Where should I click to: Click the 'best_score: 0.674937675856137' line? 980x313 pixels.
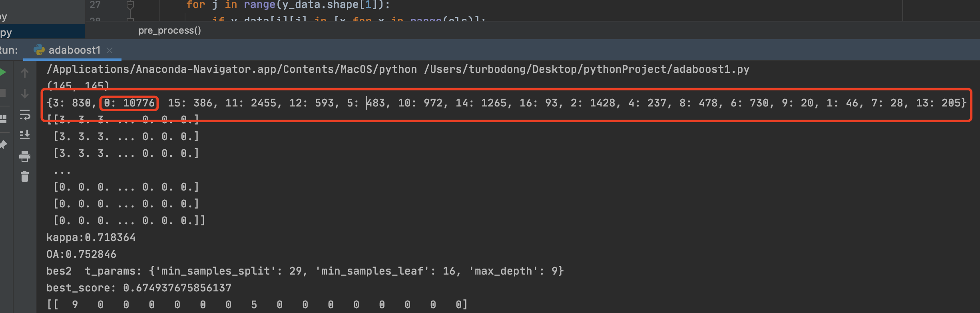[139, 288]
